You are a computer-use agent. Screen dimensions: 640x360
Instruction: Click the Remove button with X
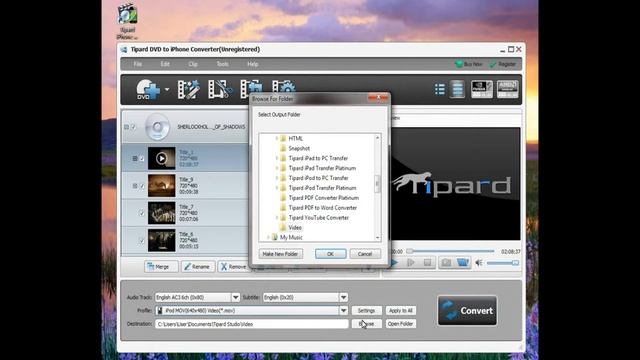[x=233, y=267]
